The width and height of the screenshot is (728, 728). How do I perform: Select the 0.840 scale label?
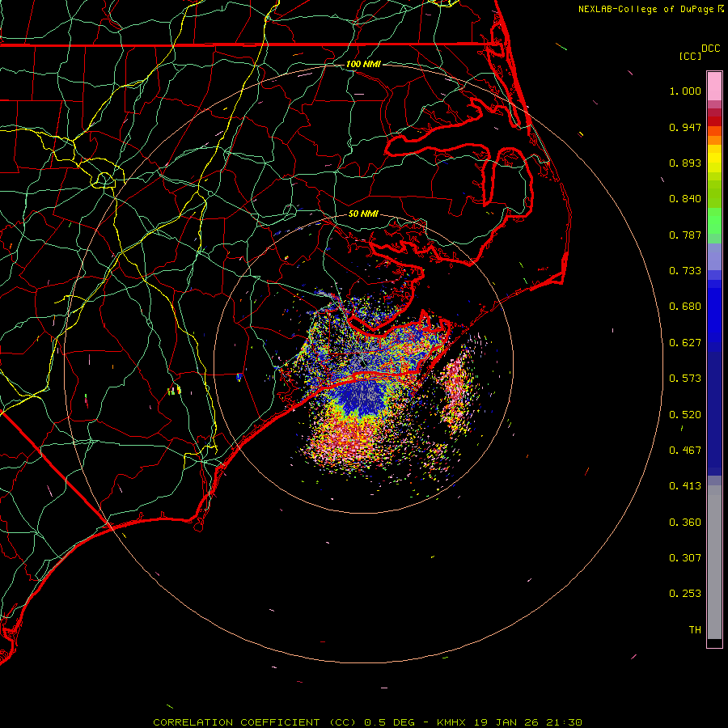pyautogui.click(x=685, y=199)
